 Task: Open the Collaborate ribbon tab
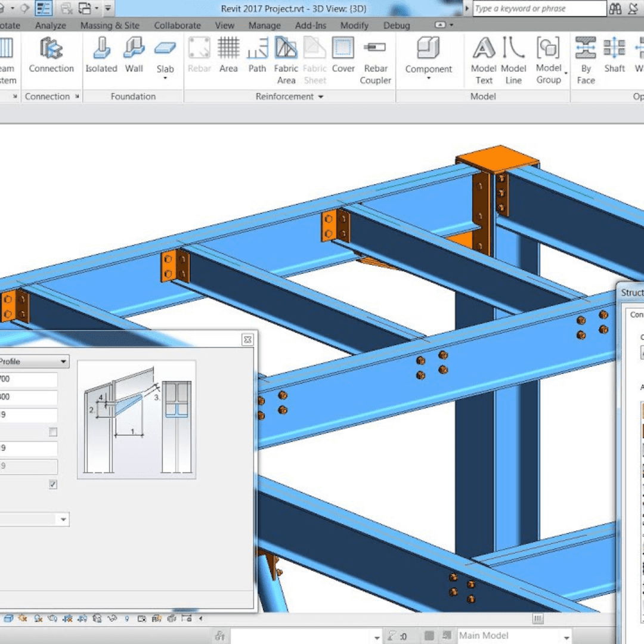pos(178,26)
